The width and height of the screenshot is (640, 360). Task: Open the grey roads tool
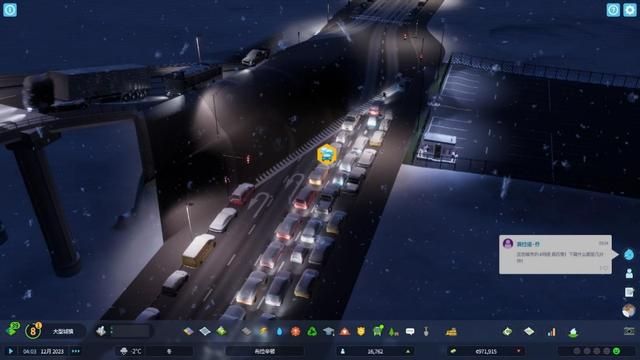click(246, 331)
